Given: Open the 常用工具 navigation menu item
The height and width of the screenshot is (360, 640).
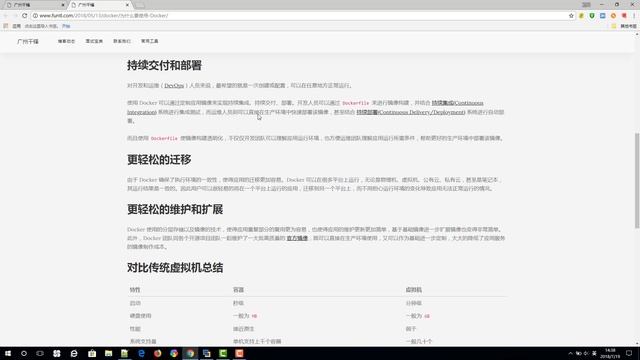Looking at the screenshot, I should click(x=149, y=41).
